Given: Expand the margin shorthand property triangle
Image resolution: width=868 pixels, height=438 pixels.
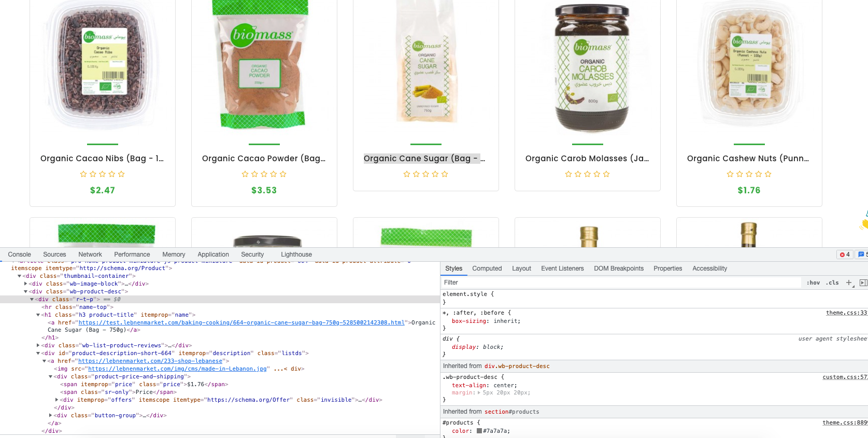Looking at the screenshot, I should coord(479,393).
